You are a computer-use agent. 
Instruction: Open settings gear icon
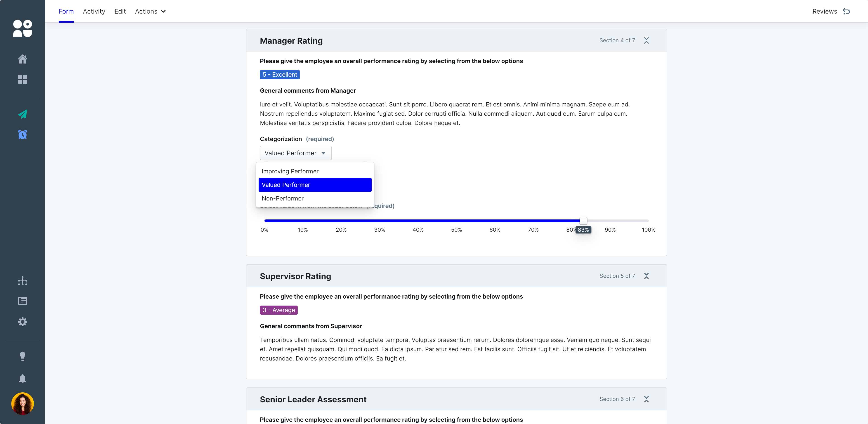coord(23,322)
